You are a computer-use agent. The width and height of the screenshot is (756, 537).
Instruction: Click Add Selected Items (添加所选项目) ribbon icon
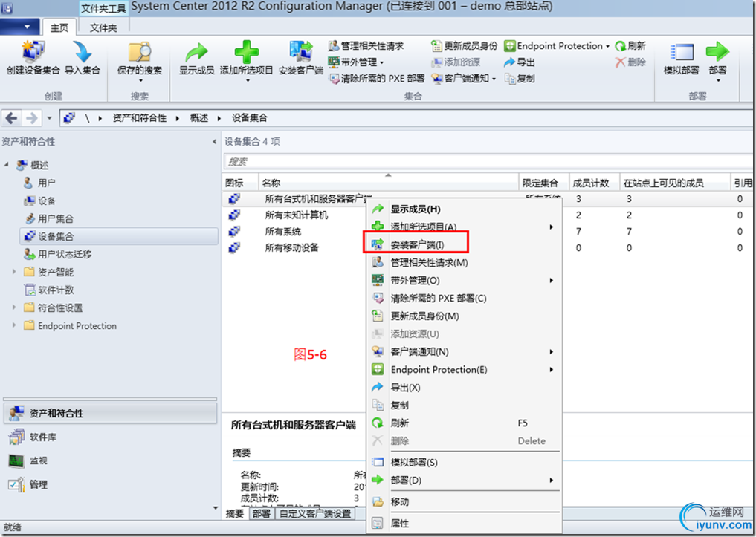(x=246, y=51)
